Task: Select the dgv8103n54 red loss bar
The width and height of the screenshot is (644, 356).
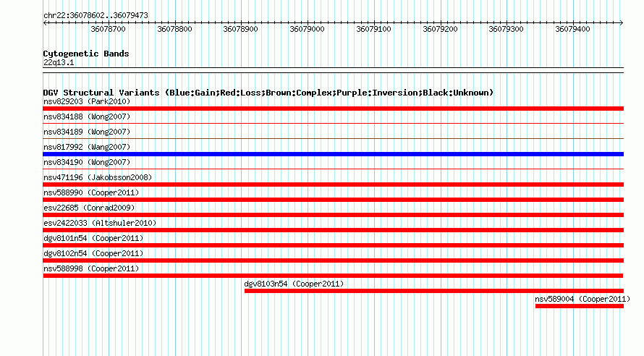Action: 433,291
